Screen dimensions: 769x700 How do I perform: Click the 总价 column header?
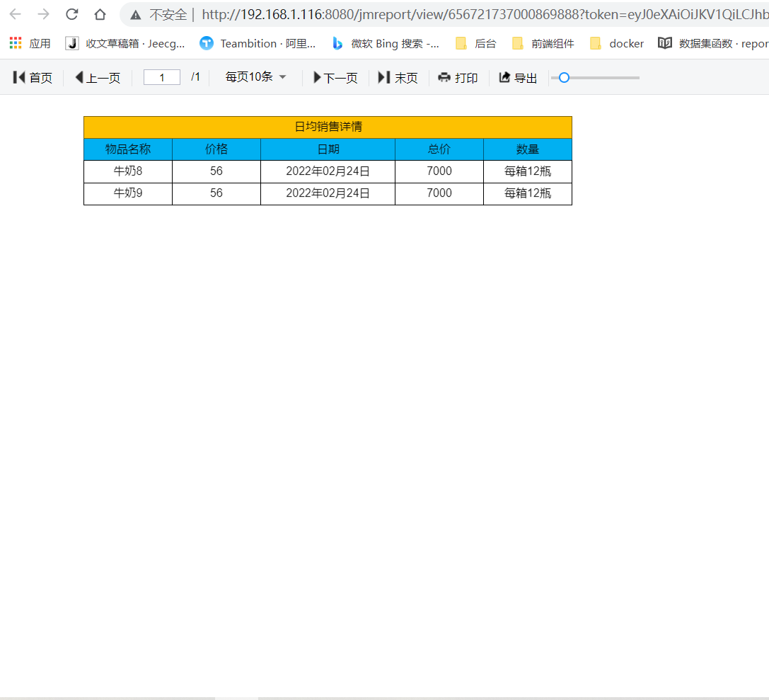439,149
